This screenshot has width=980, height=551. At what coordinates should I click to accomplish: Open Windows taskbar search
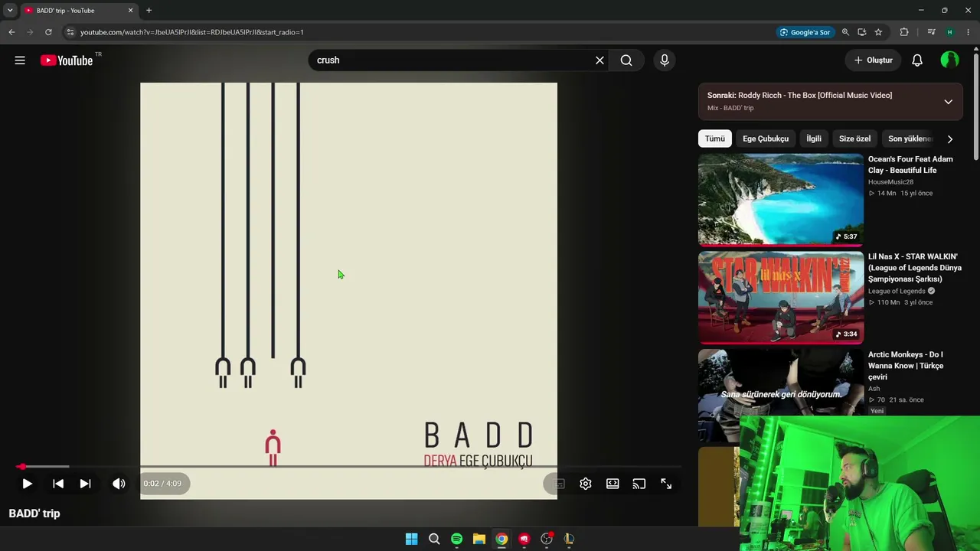(x=434, y=539)
